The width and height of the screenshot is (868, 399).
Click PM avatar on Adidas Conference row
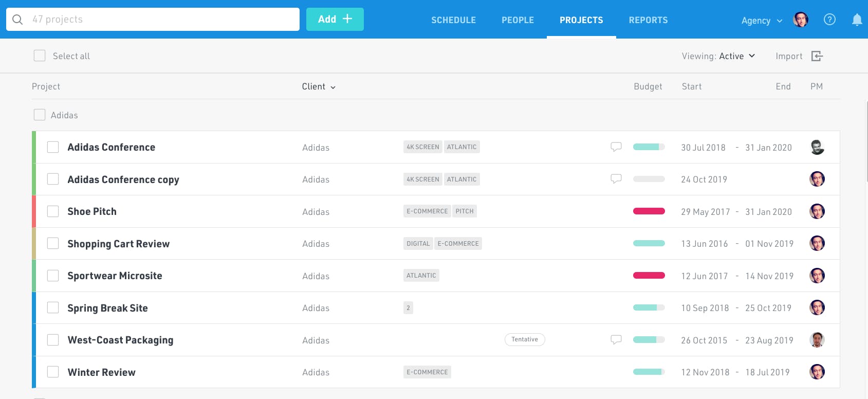click(817, 147)
